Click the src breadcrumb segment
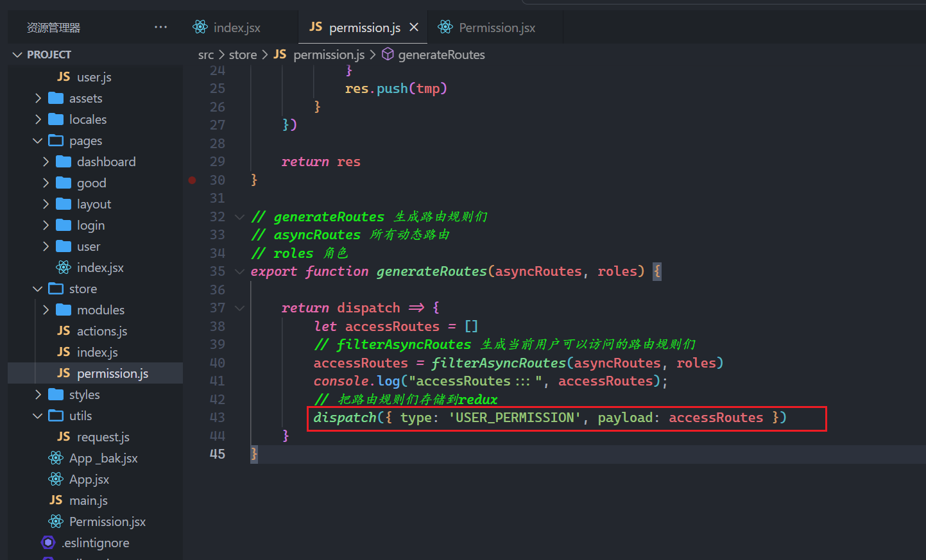 [x=206, y=55]
